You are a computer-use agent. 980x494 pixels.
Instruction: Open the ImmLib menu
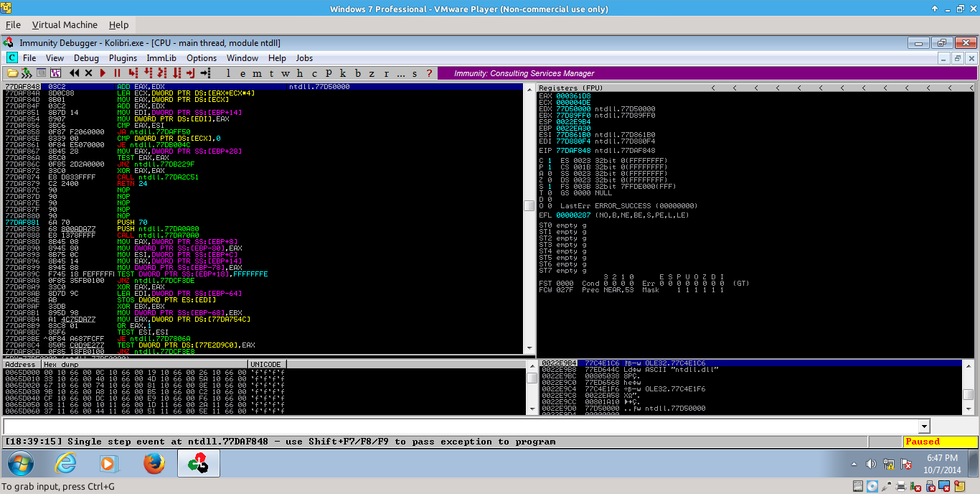tap(161, 58)
